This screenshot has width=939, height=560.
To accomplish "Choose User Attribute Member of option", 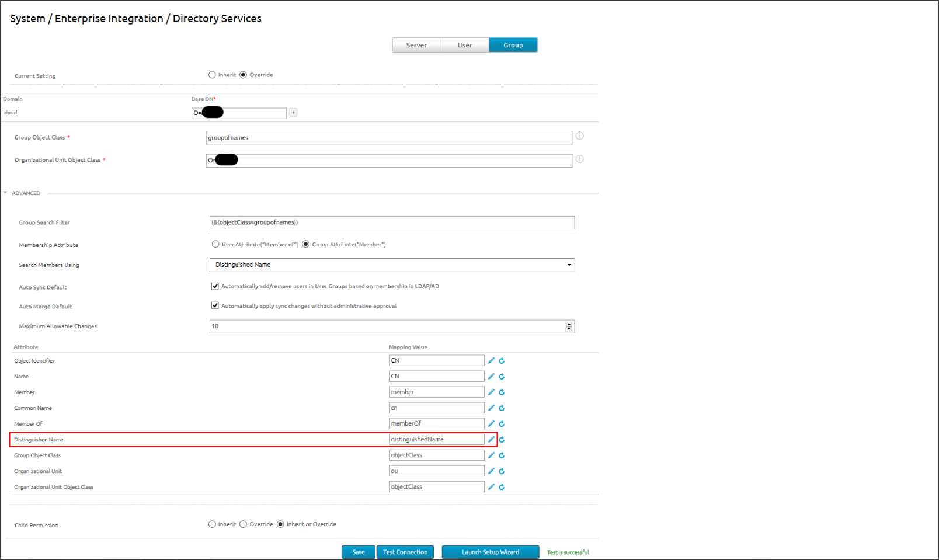I will point(215,245).
